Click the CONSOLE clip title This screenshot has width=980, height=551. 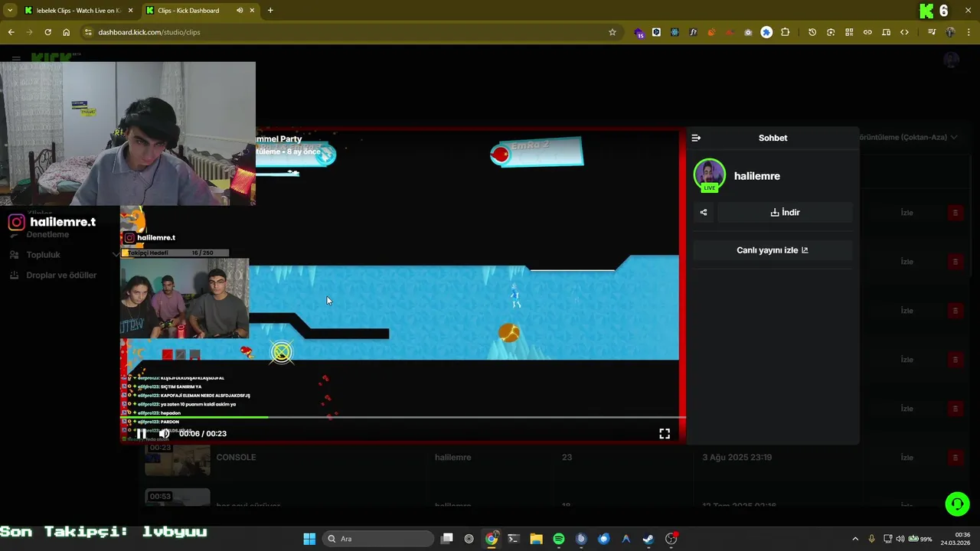coord(236,458)
